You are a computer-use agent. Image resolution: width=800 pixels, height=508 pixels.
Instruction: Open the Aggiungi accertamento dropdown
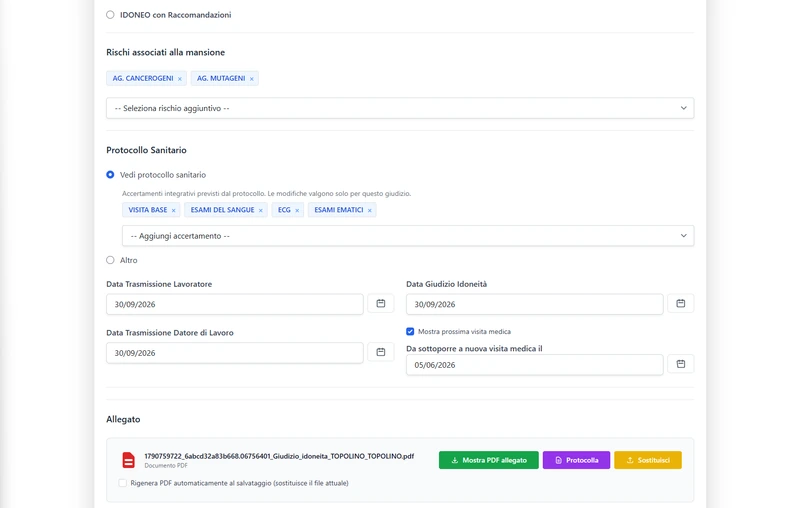[x=408, y=236]
